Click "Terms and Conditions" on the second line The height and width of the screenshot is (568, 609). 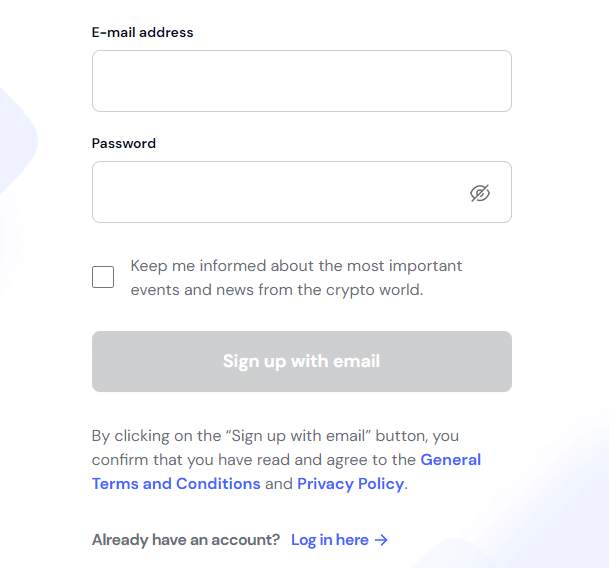click(176, 484)
